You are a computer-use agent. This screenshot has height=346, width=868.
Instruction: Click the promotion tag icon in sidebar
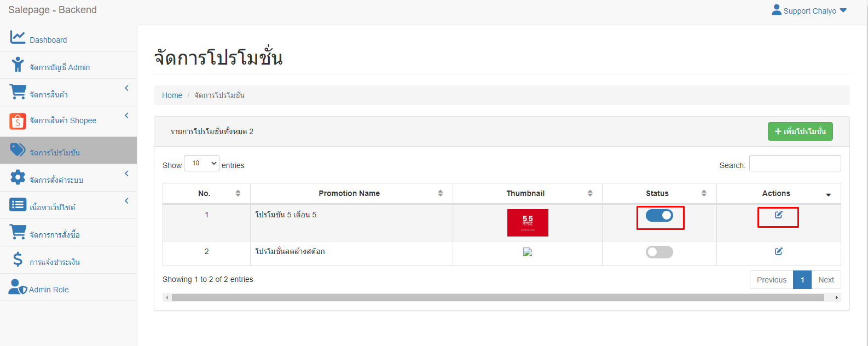(x=18, y=149)
